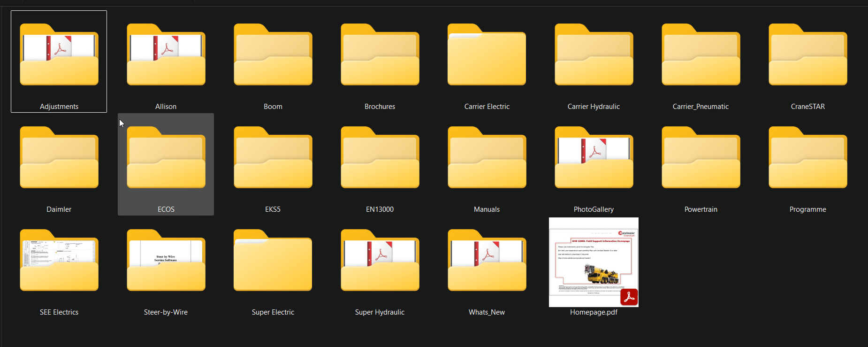The width and height of the screenshot is (868, 347).
Task: Click the Carrier Electric name label
Action: coord(487,107)
